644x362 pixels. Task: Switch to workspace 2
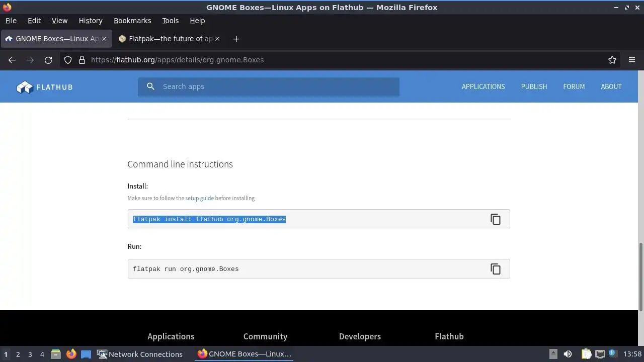click(x=18, y=354)
